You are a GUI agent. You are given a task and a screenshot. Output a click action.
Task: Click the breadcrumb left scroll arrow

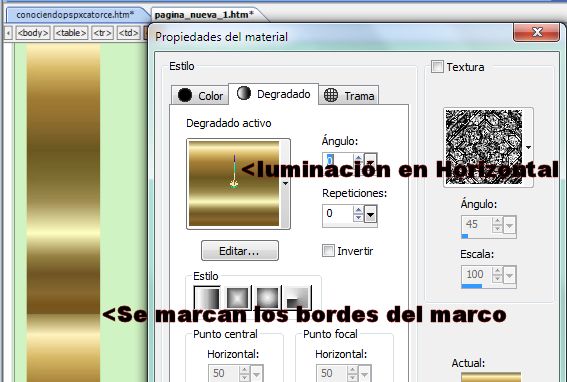tap(9, 33)
